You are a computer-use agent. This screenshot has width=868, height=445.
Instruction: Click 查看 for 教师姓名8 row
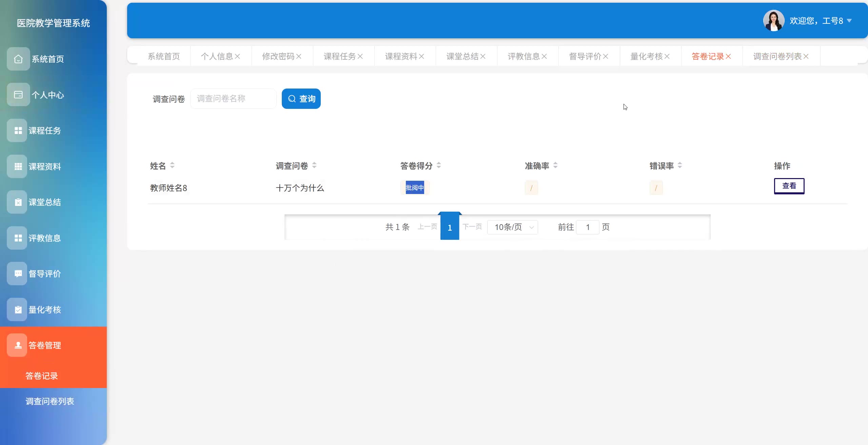[789, 186]
